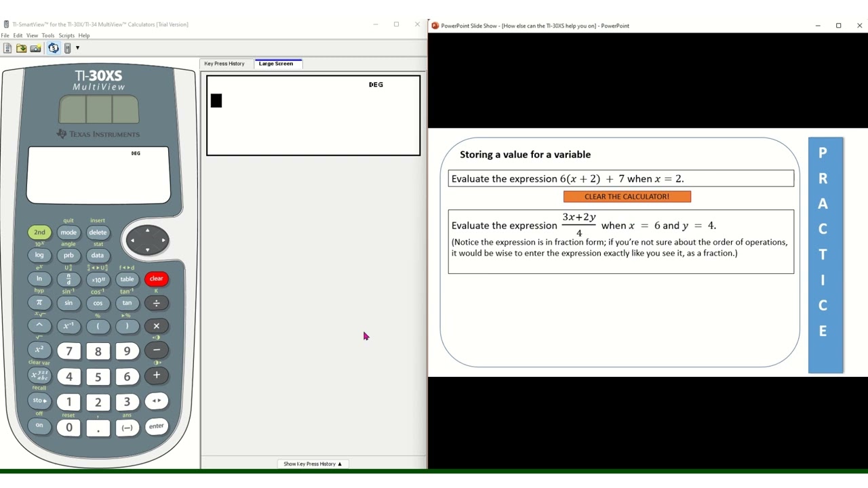Click the table calculator key
The image size is (868, 488).
click(127, 279)
